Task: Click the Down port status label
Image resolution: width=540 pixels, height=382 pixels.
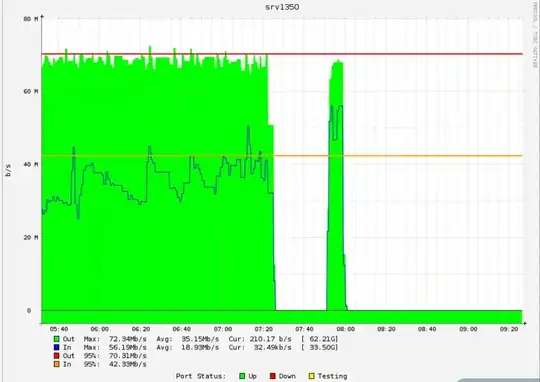Action: (x=287, y=376)
